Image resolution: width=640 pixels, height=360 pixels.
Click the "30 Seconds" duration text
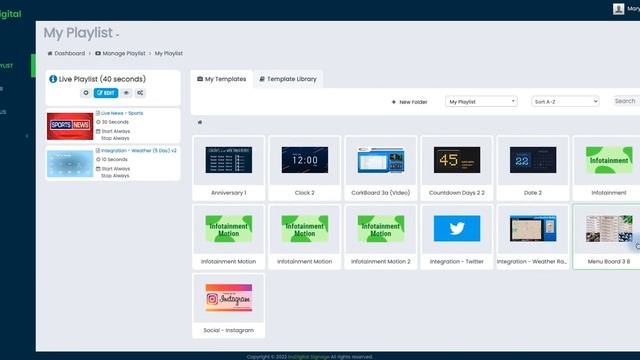point(115,122)
